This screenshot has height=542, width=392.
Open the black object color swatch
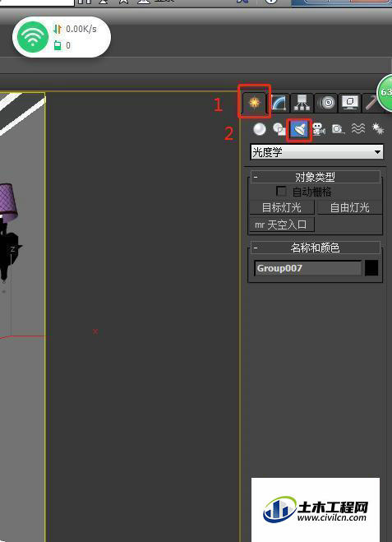[x=371, y=268]
